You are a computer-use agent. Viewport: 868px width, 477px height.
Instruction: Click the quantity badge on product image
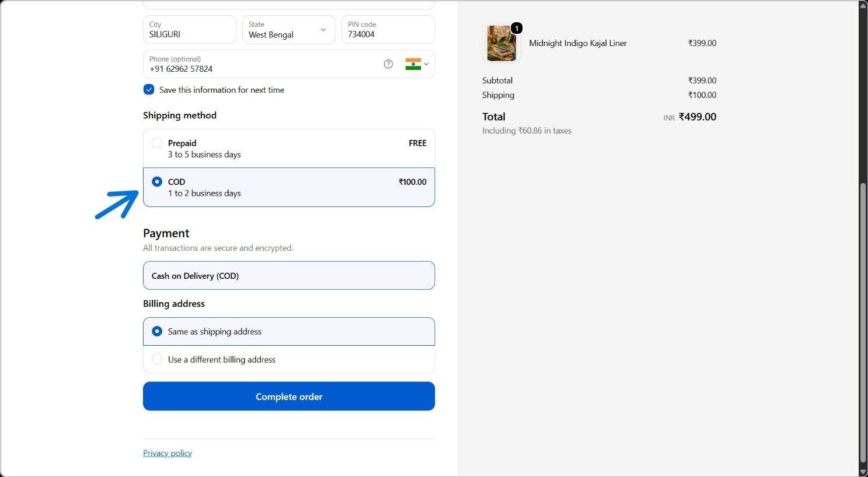coord(517,29)
